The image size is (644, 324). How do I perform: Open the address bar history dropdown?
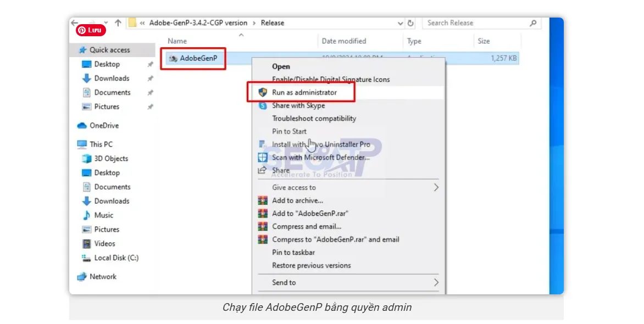(x=400, y=24)
